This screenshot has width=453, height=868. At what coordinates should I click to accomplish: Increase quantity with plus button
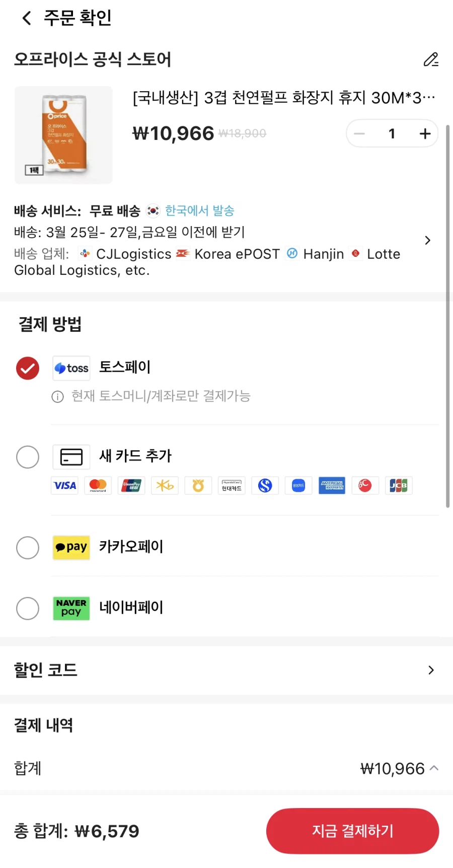click(425, 133)
